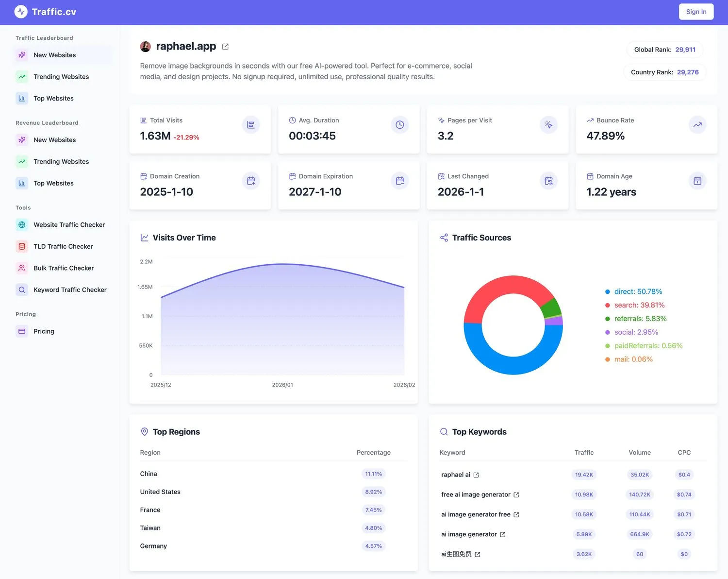Screen dimensions: 728x579
Task: Open New Websites under Traffic Leaderboard
Action: [63, 55]
